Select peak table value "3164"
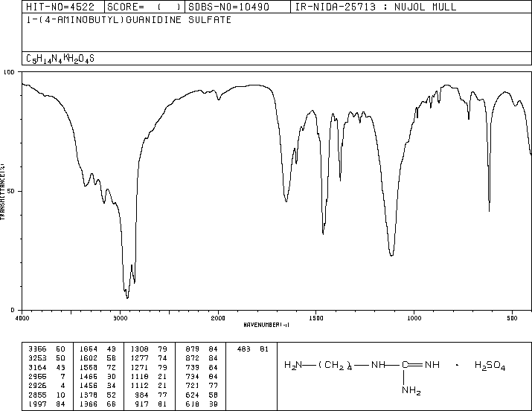Screen dimensions: 532x411 click(x=38, y=367)
